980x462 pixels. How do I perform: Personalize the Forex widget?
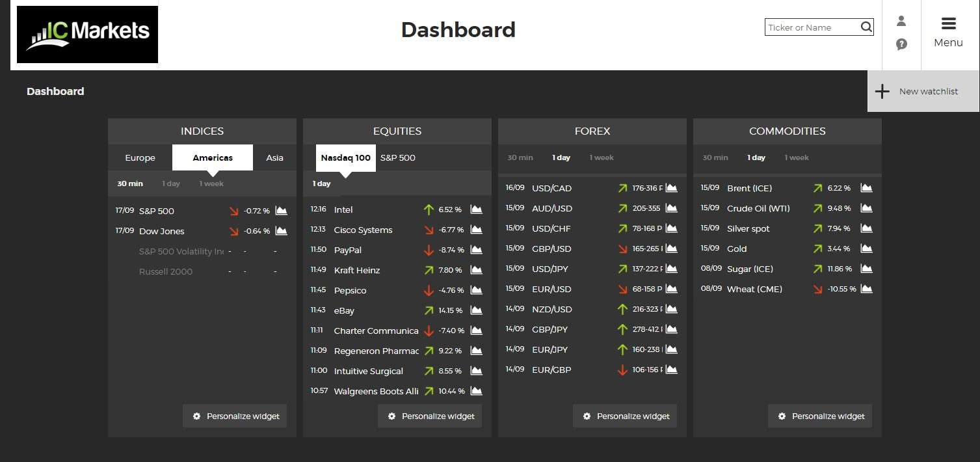click(625, 416)
